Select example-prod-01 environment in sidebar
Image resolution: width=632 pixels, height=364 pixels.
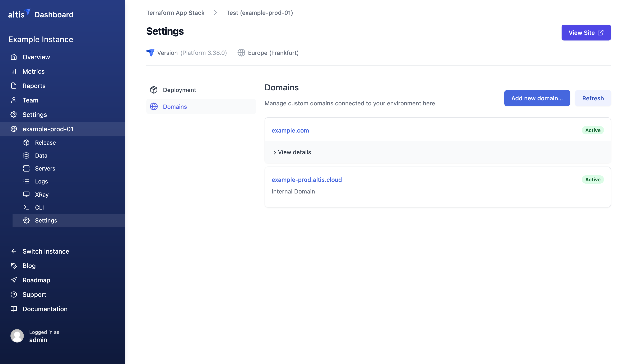[x=62, y=129]
